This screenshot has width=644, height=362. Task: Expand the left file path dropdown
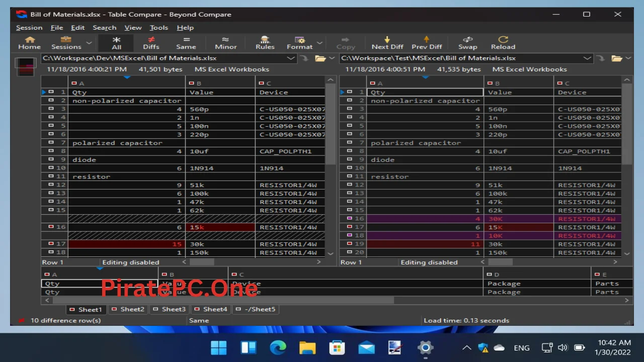point(291,58)
